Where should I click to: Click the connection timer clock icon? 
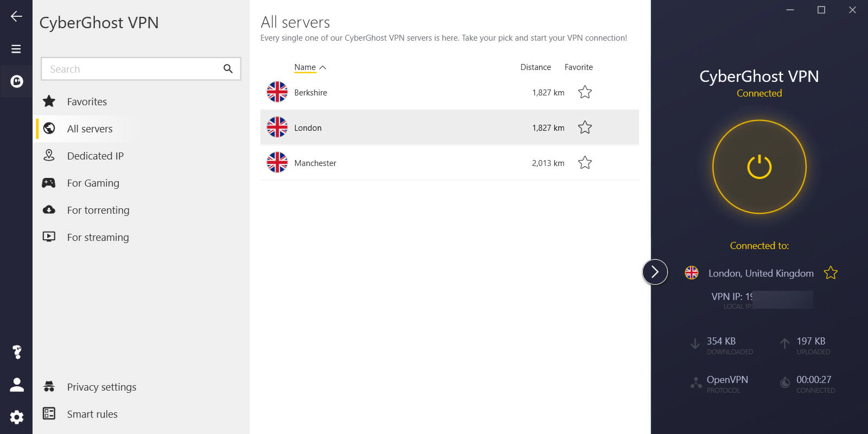[x=784, y=382]
